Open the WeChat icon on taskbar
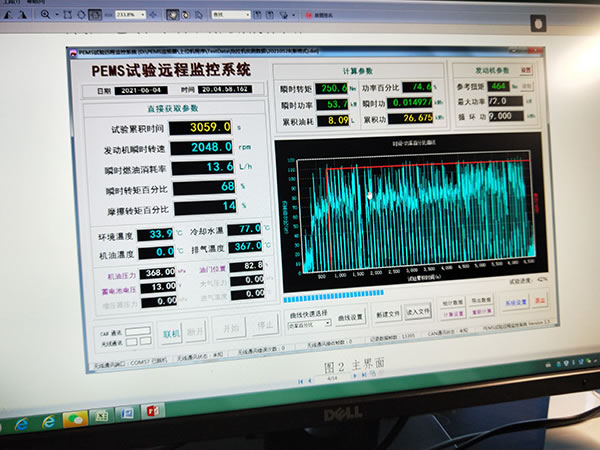The width and height of the screenshot is (600, 450). click(x=74, y=421)
